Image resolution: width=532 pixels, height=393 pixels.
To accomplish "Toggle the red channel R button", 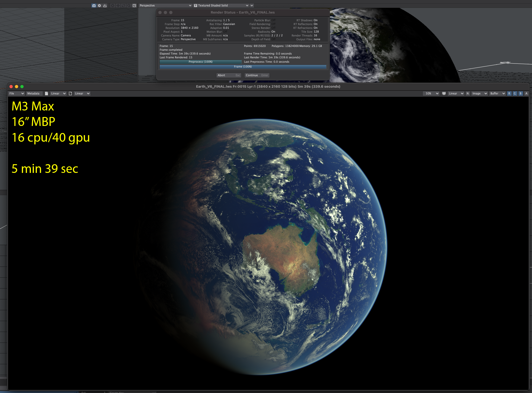I will (509, 93).
